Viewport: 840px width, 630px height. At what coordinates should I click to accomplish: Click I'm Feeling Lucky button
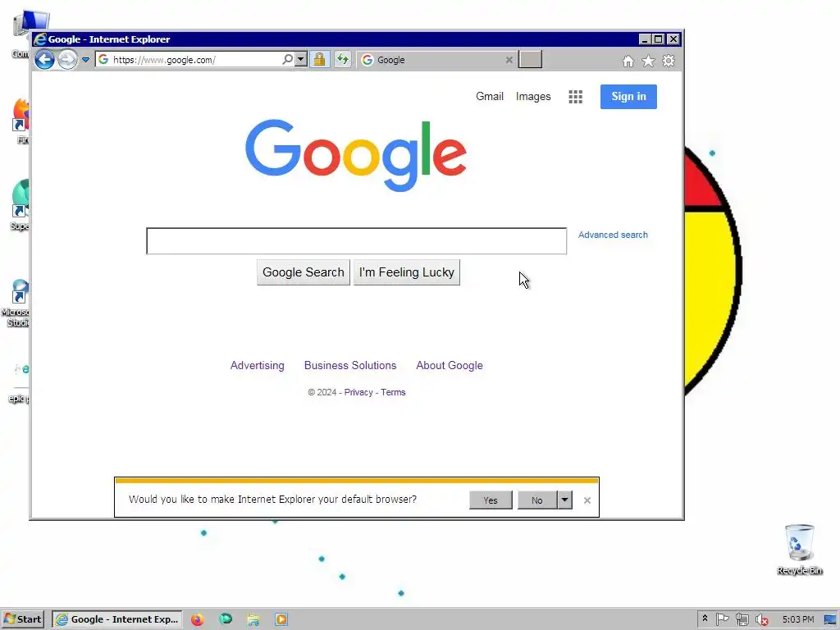coord(407,272)
